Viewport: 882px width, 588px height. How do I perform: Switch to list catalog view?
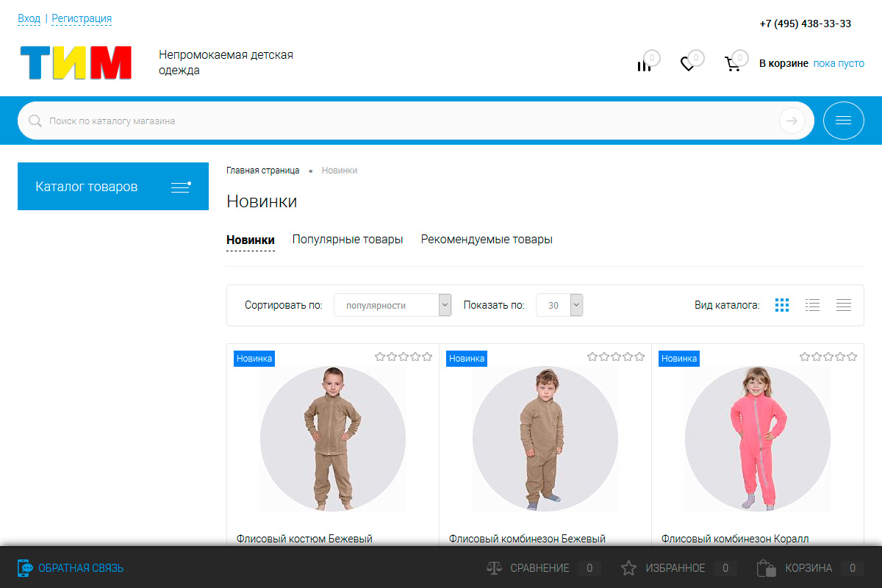click(x=812, y=305)
